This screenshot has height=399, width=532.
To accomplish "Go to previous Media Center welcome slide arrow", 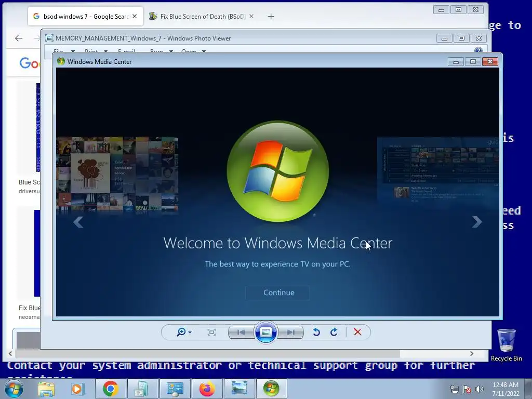I will point(78,222).
